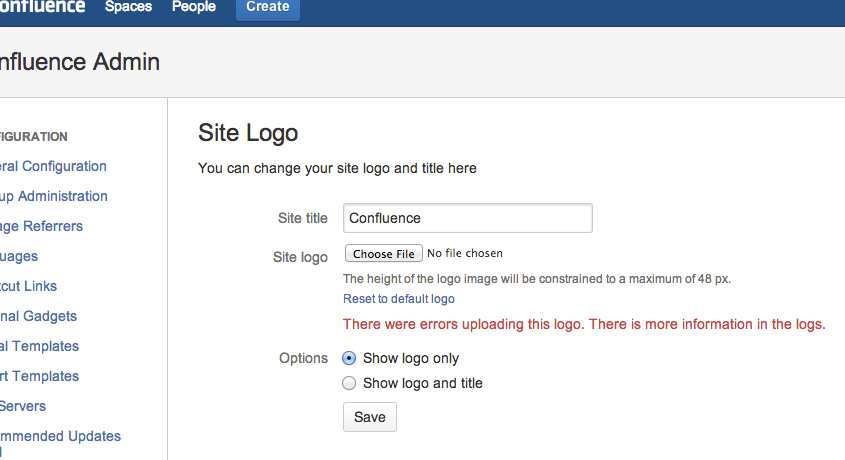
Task: Open the Languages sidebar link
Action: point(19,256)
